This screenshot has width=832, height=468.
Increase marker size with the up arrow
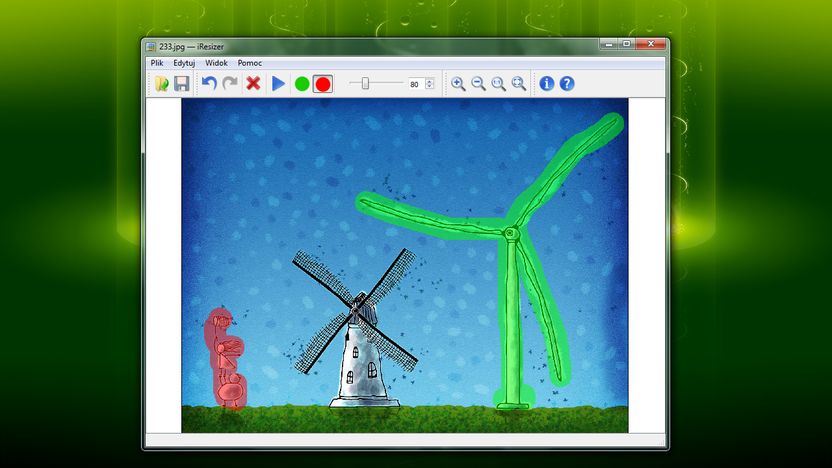[x=430, y=81]
